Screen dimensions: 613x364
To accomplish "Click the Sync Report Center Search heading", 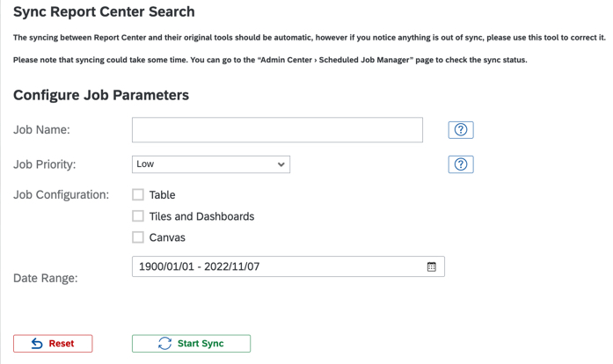I will coord(104,12).
